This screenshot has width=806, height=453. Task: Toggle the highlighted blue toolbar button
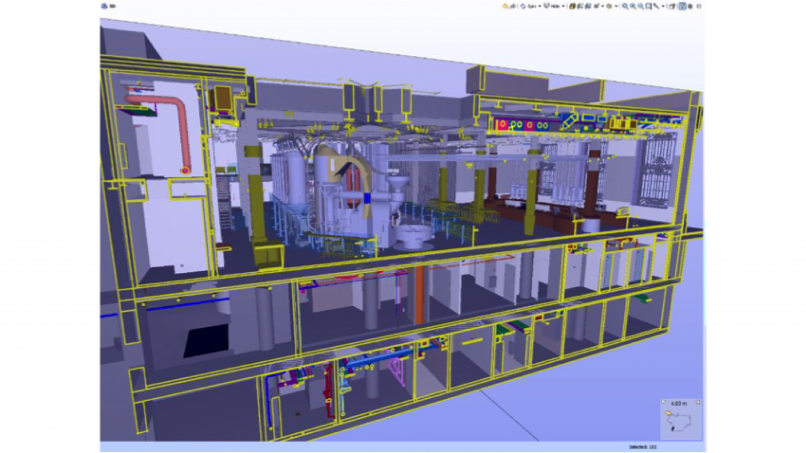(x=682, y=6)
